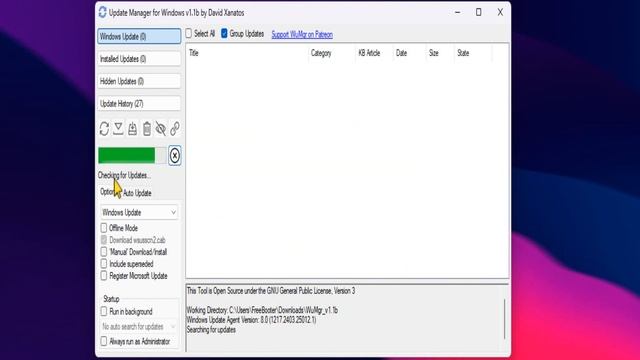This screenshot has width=640, height=360.
Task: Check Always run as Administrator
Action: (104, 341)
